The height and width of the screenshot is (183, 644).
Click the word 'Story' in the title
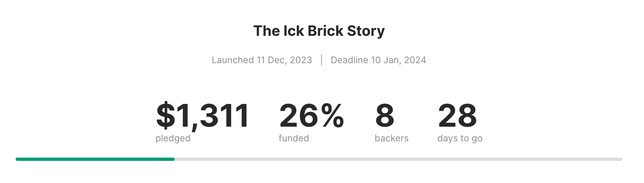(366, 32)
